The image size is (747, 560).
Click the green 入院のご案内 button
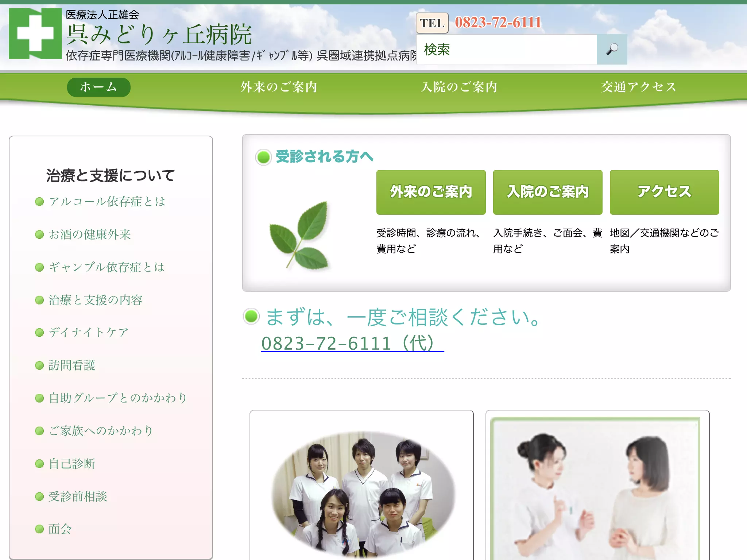coord(547,192)
